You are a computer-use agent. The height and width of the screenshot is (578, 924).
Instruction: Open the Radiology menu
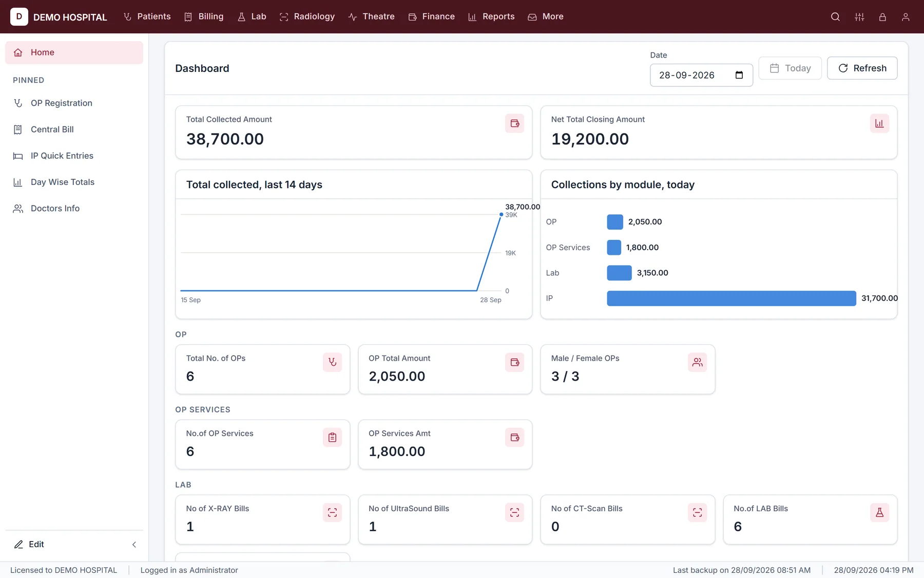tap(307, 16)
